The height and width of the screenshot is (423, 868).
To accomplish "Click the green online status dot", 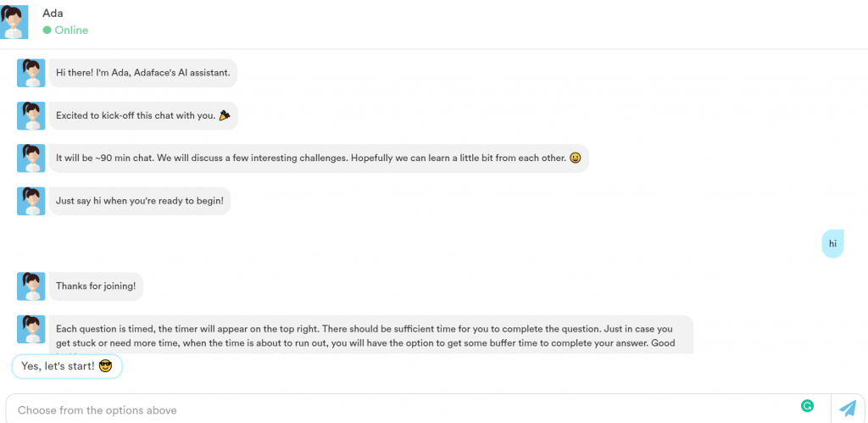I will click(47, 31).
